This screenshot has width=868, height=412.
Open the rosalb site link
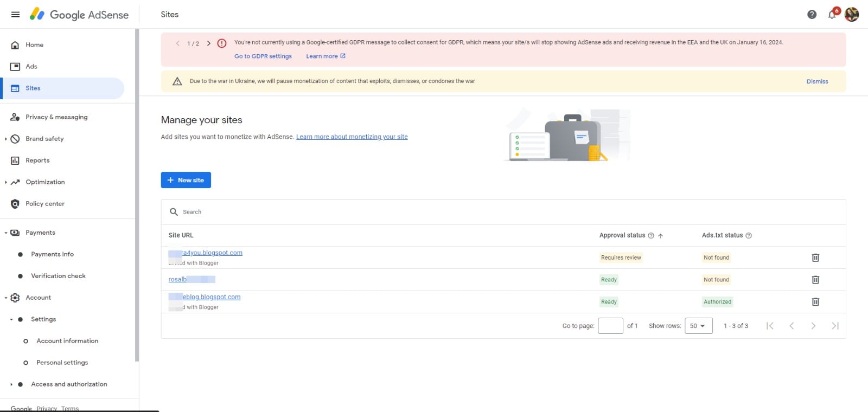192,280
